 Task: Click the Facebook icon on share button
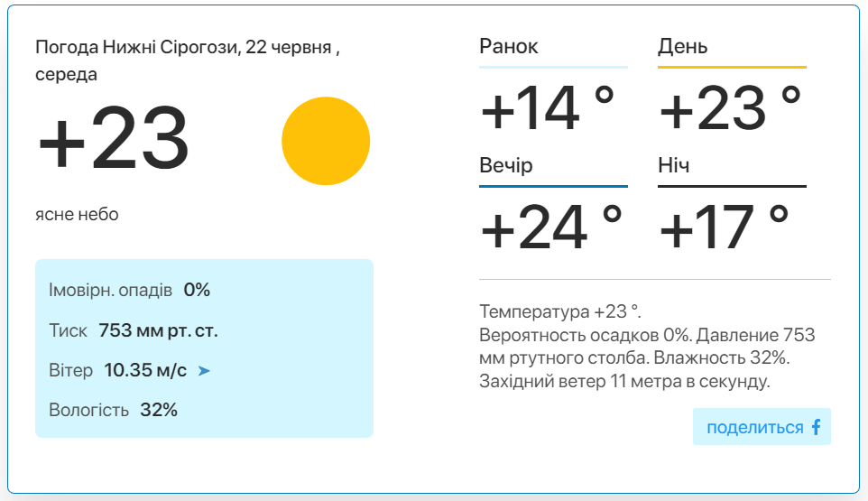point(816,427)
